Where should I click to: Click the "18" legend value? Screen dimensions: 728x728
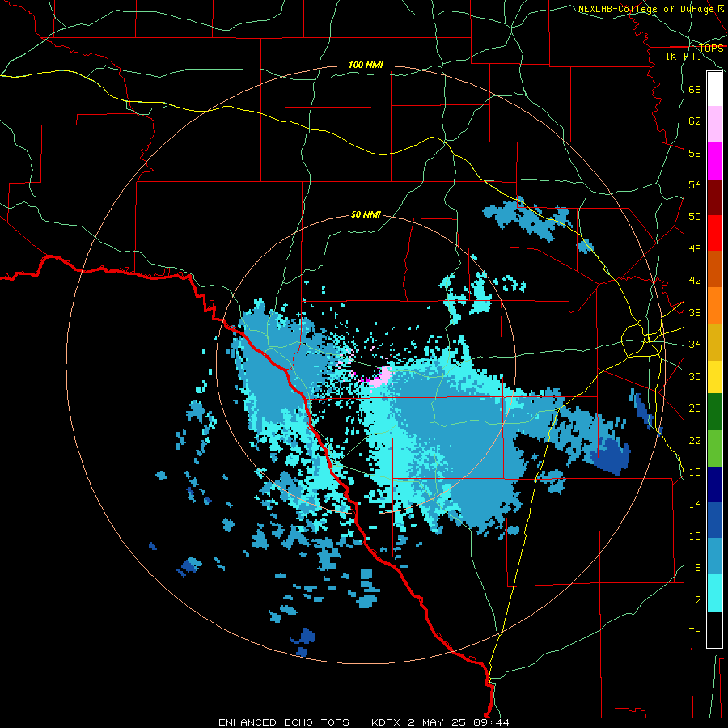(x=695, y=472)
